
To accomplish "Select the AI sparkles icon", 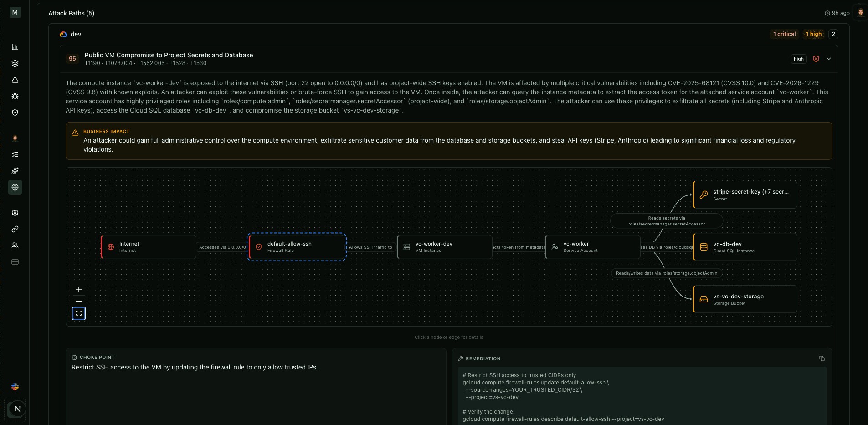I will 15,171.
